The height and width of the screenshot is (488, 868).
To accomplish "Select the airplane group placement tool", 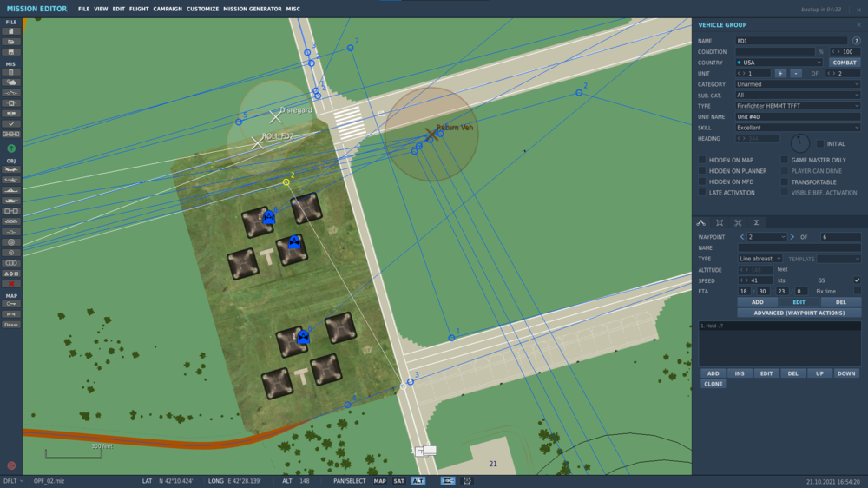I will (11, 169).
